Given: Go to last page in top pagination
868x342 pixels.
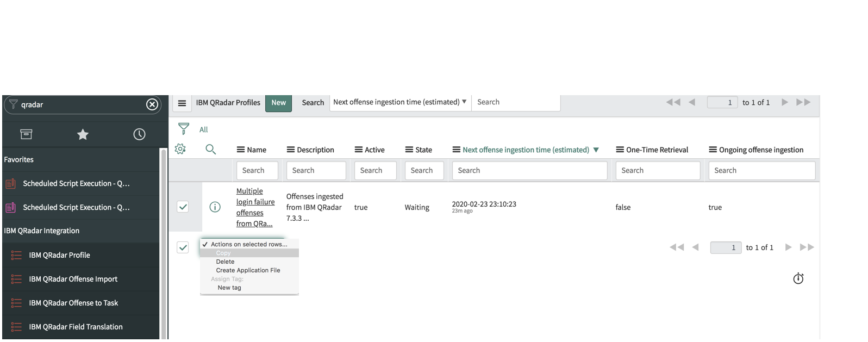Looking at the screenshot, I should (803, 102).
